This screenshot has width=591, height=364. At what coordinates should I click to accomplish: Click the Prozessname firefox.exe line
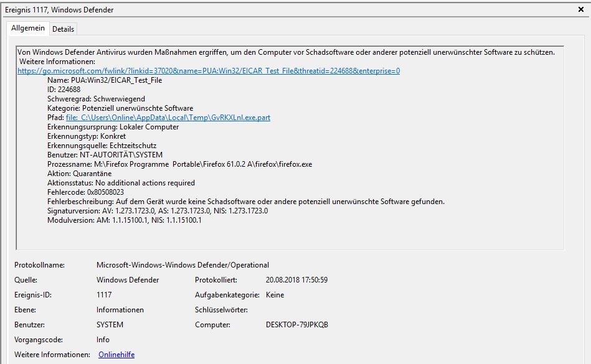coord(180,164)
